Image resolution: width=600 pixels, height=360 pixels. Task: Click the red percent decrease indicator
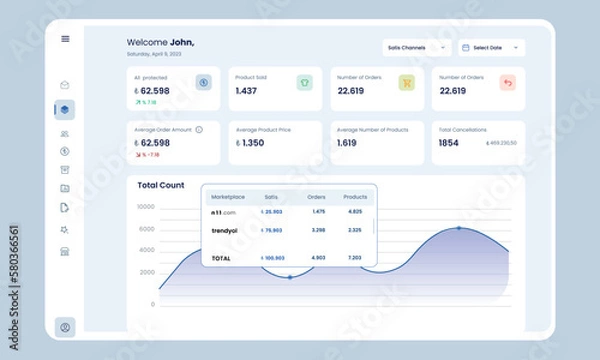click(x=147, y=155)
